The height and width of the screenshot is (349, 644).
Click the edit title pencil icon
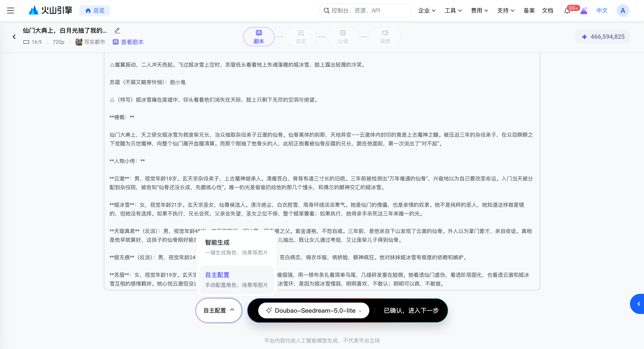(x=117, y=30)
